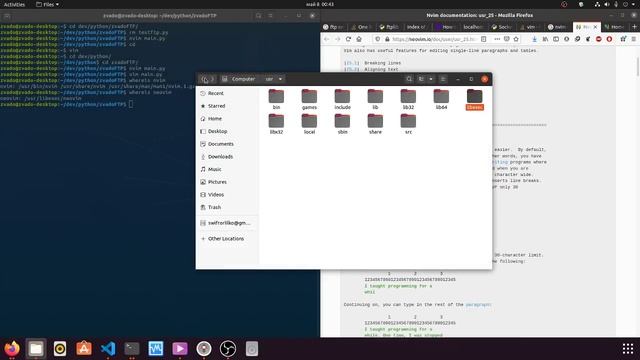Select Starred in Files sidebar
The width and height of the screenshot is (640, 360).
tap(227, 106)
